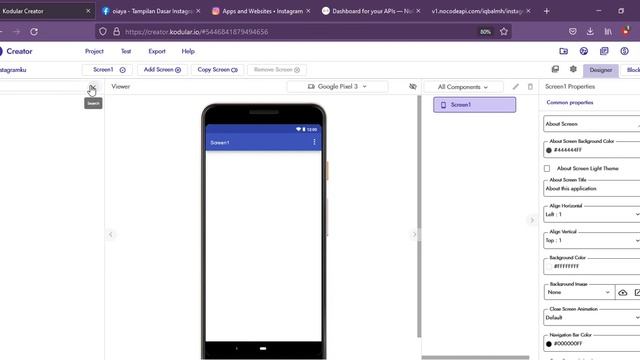Open the Align Vertical dropdown
Viewport: 640px width, 360px height.
coord(591,240)
